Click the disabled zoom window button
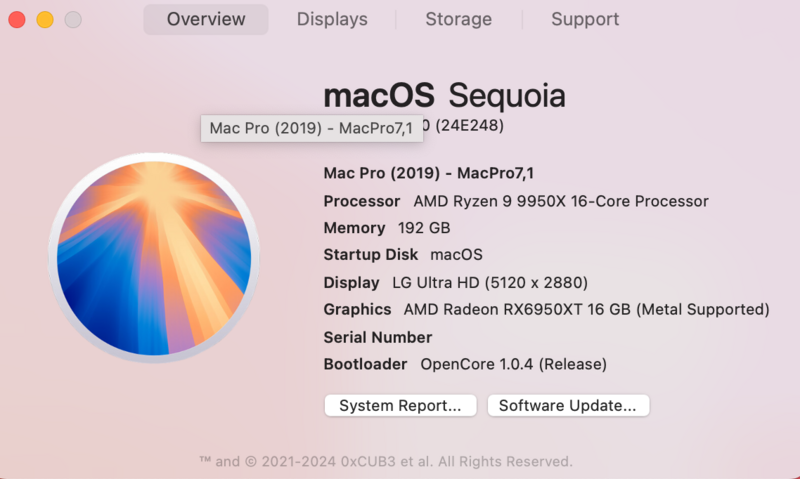Screen dimensions: 800x479 tap(73, 19)
